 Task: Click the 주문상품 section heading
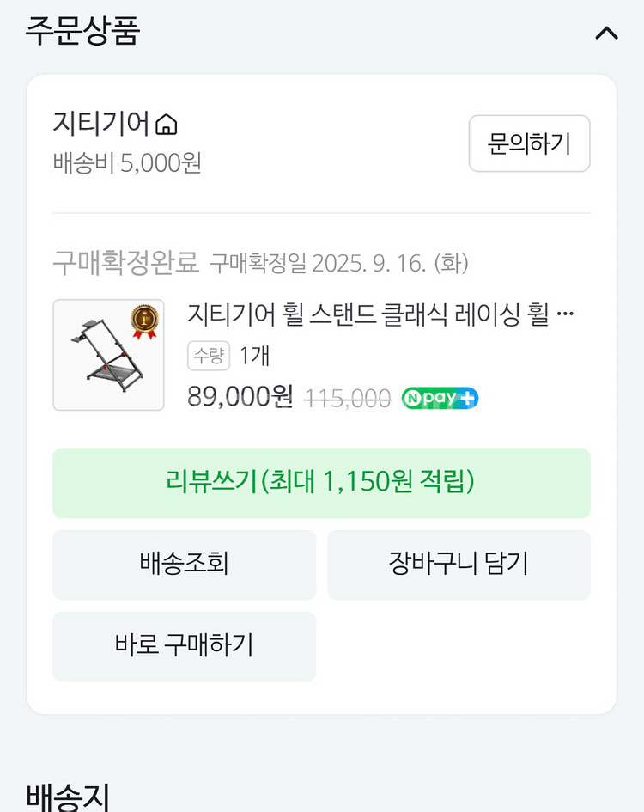[82, 32]
